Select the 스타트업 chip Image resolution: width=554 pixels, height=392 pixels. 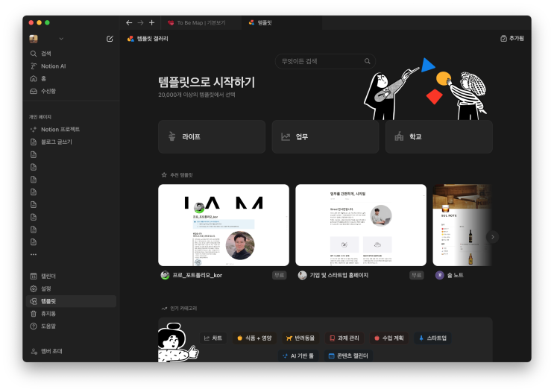pyautogui.click(x=432, y=338)
